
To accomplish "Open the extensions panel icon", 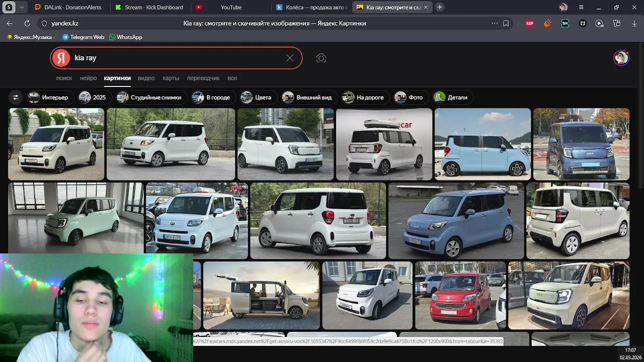I will click(617, 23).
